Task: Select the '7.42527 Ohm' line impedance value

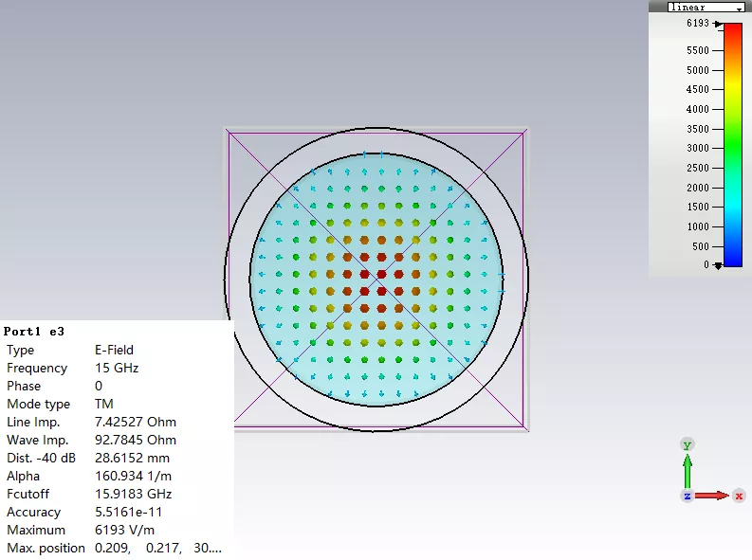Action: pos(136,422)
